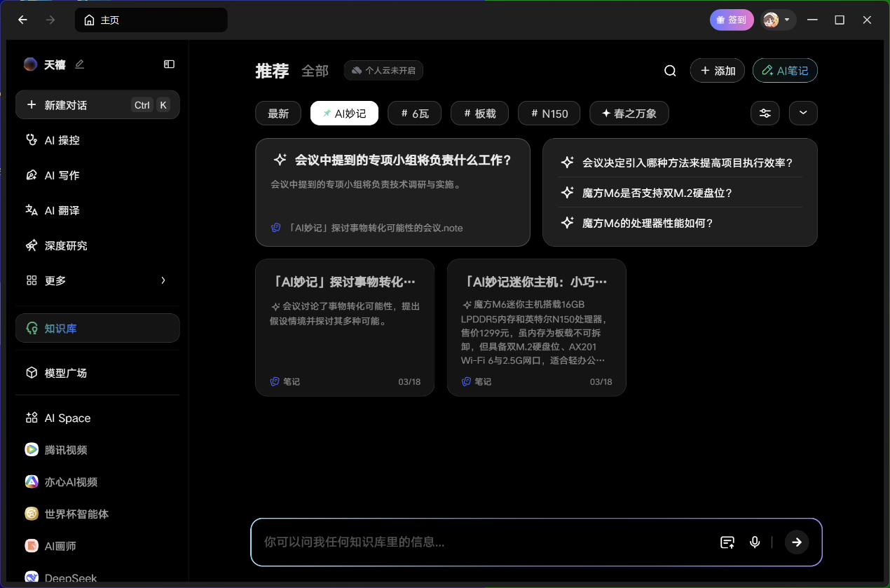
Task: Activate voice input with the microphone icon
Action: tap(755, 542)
